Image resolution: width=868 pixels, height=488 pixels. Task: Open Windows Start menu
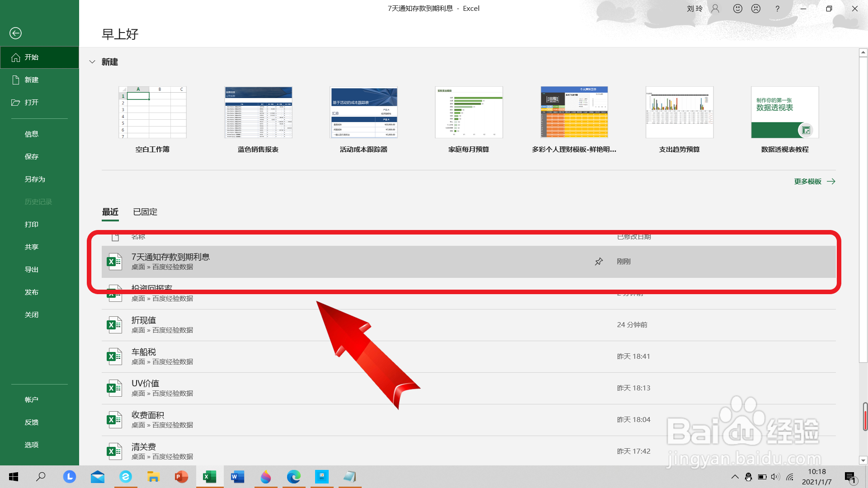(14, 477)
